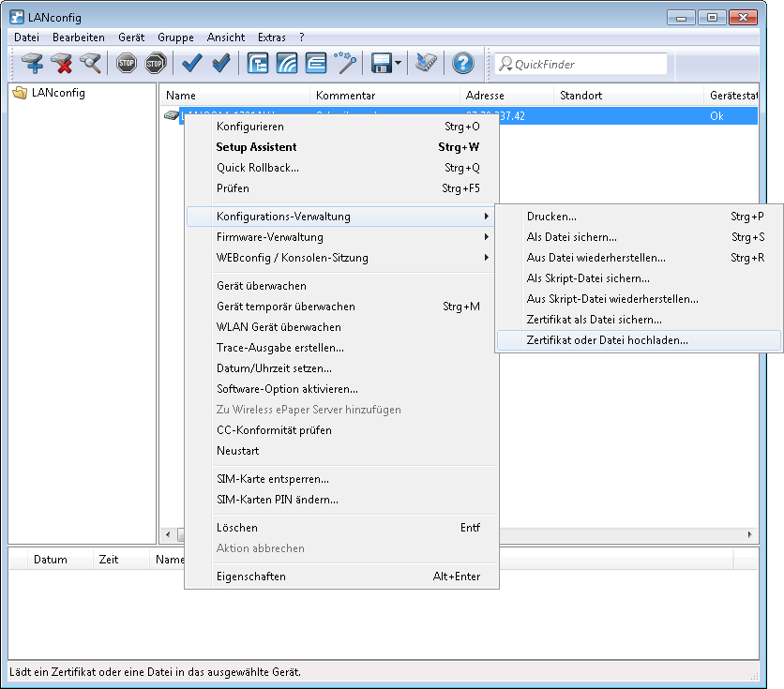Image resolution: width=784 pixels, height=689 pixels.
Task: Click the floppy disk save icon
Action: pos(381,64)
